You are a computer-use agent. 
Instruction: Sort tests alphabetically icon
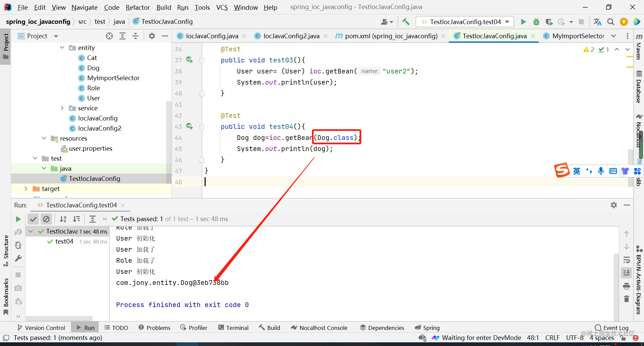click(63, 219)
